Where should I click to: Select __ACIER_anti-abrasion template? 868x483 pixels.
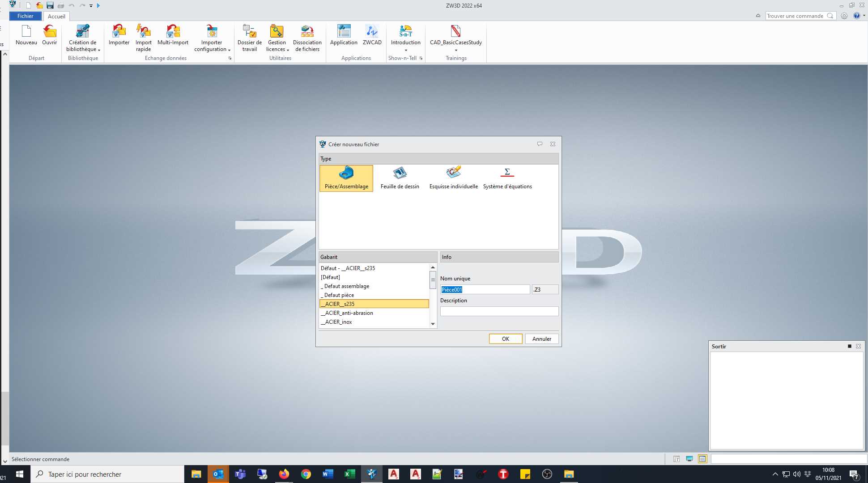tap(374, 313)
